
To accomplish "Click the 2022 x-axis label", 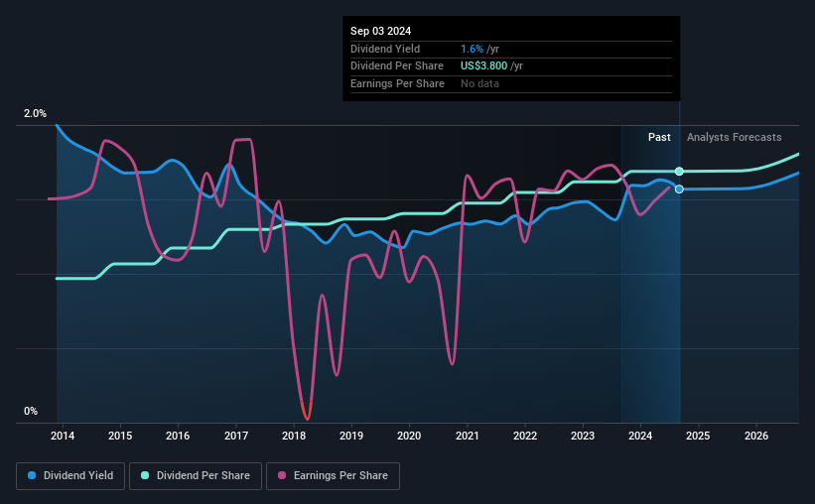I will coord(525,436).
